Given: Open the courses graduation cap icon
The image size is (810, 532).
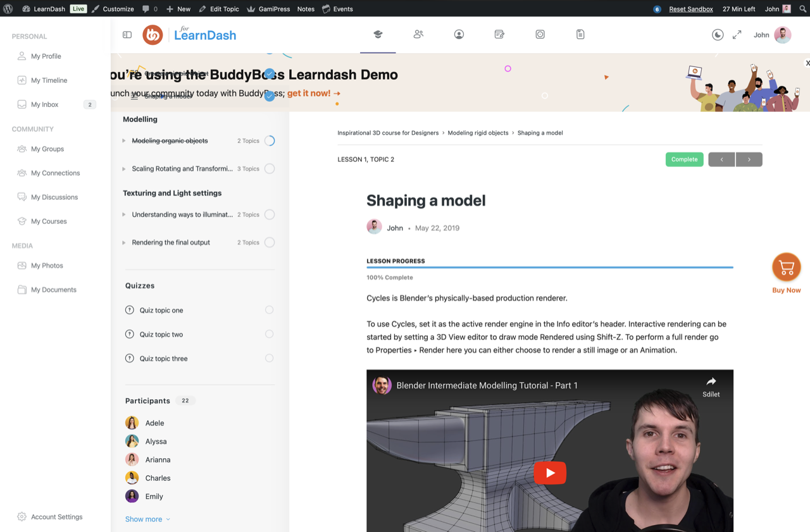Looking at the screenshot, I should 378,35.
